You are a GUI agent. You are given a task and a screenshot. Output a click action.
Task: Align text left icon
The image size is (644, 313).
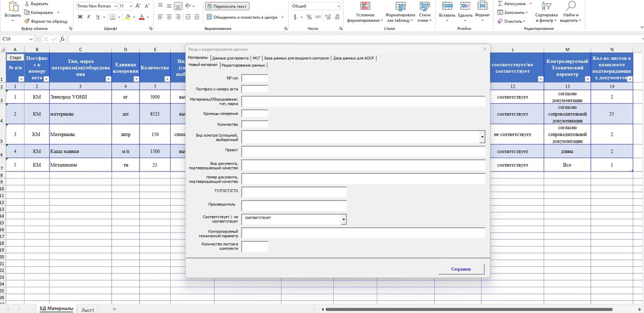pos(160,17)
